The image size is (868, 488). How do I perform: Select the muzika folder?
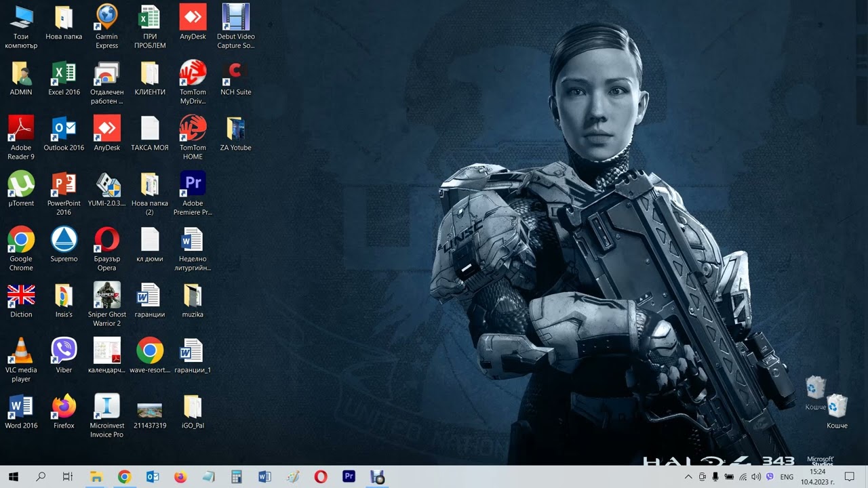point(193,301)
